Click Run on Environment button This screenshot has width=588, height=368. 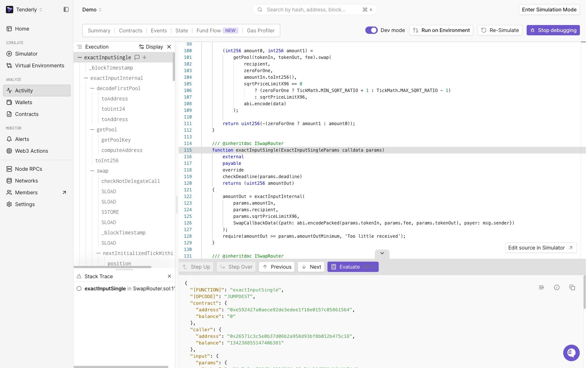coord(441,30)
